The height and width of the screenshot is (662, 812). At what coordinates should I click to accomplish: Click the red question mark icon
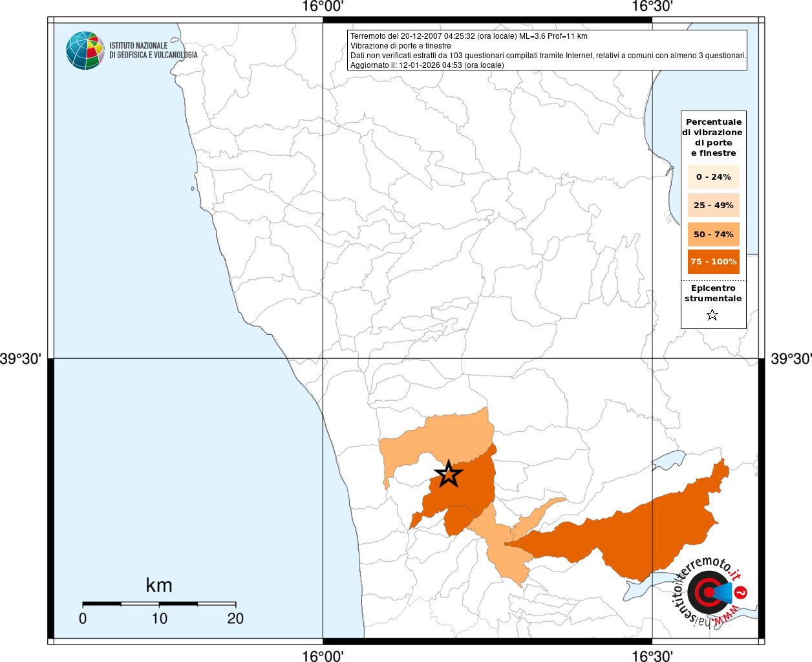coord(742,592)
